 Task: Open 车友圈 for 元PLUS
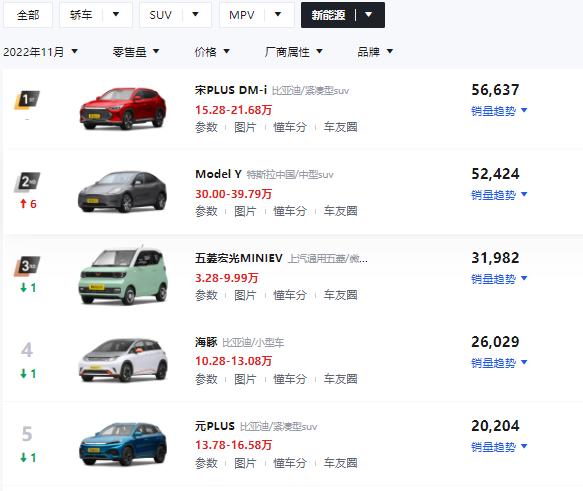tap(341, 463)
